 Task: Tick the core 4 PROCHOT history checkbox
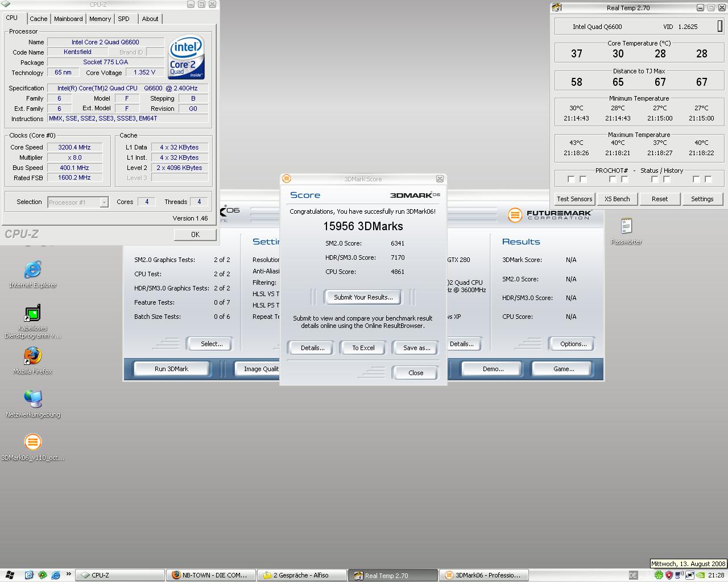(x=708, y=179)
